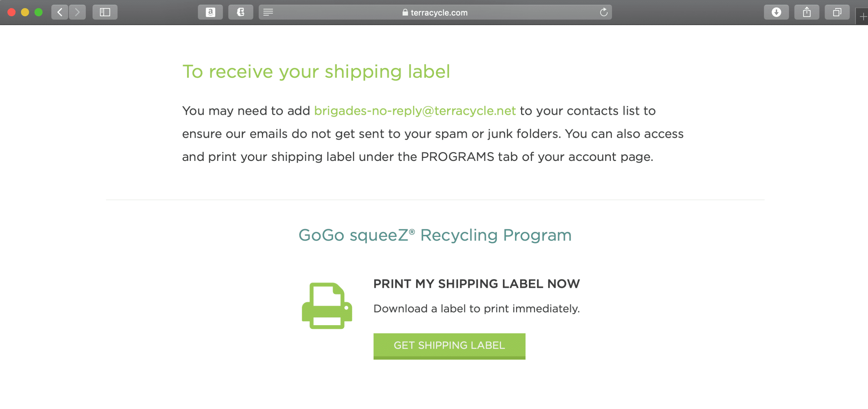Click the lock icon beside terracycle.com
Image resolution: width=868 pixels, height=409 pixels.
tap(405, 13)
